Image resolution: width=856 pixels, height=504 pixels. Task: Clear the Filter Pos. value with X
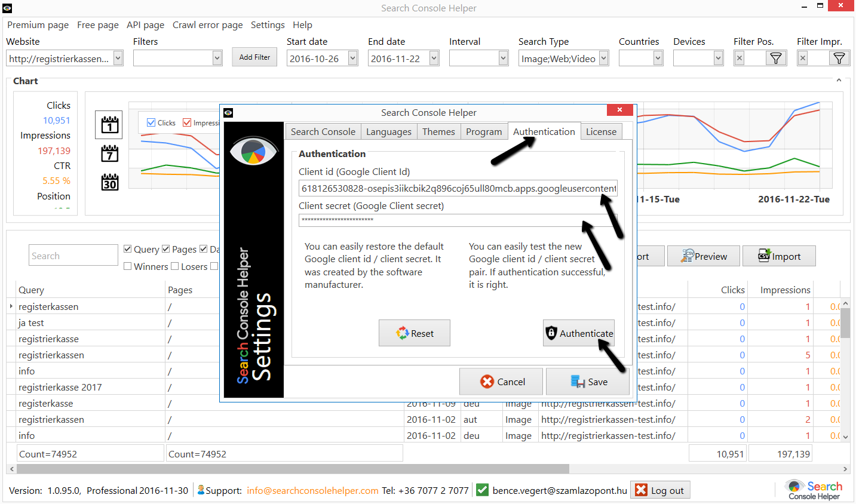pos(740,58)
